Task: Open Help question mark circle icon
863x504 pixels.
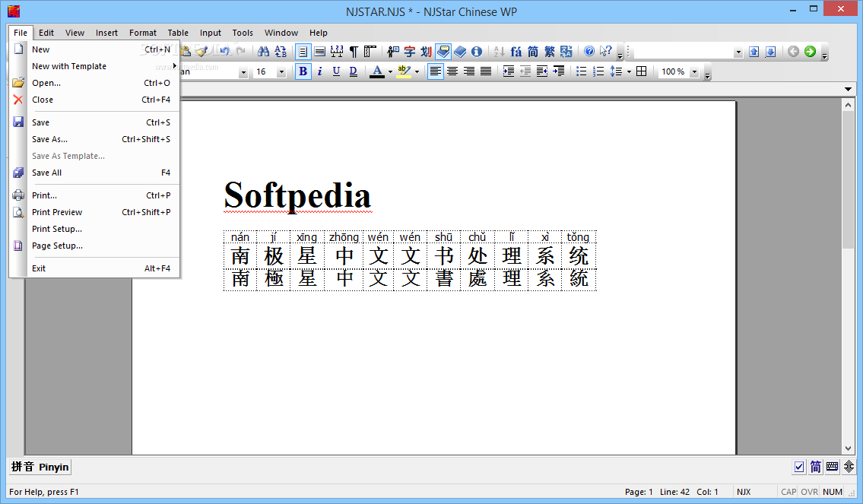Action: click(x=589, y=51)
